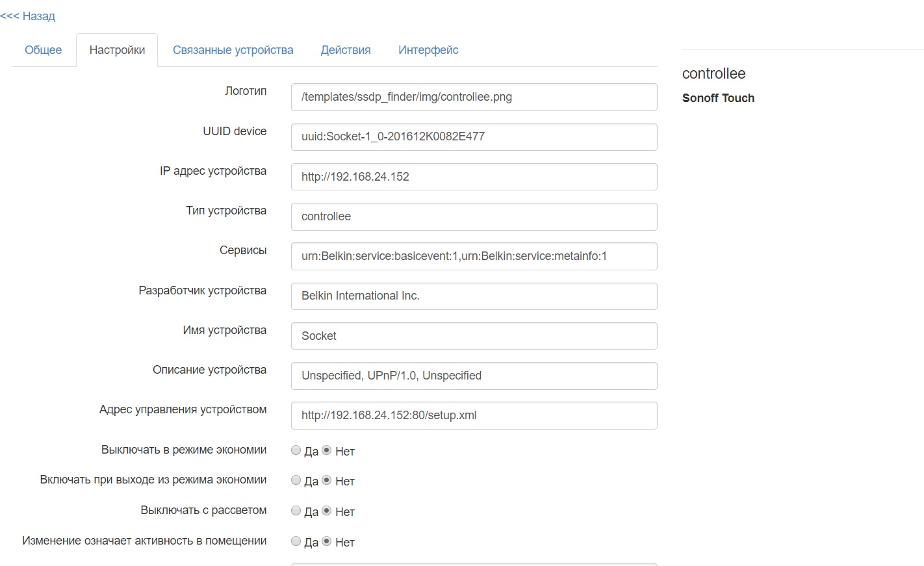
Task: Switch to the Интерфейс tab
Action: tap(428, 50)
